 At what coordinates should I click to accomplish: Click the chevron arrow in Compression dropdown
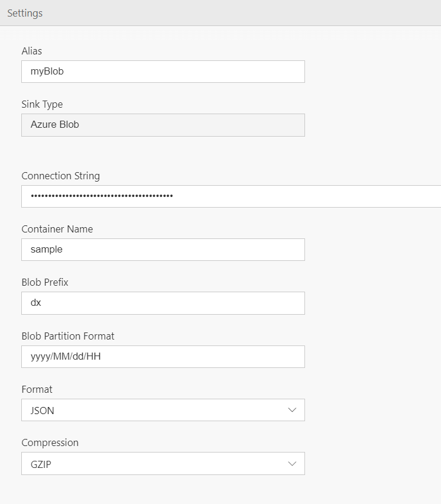click(292, 464)
